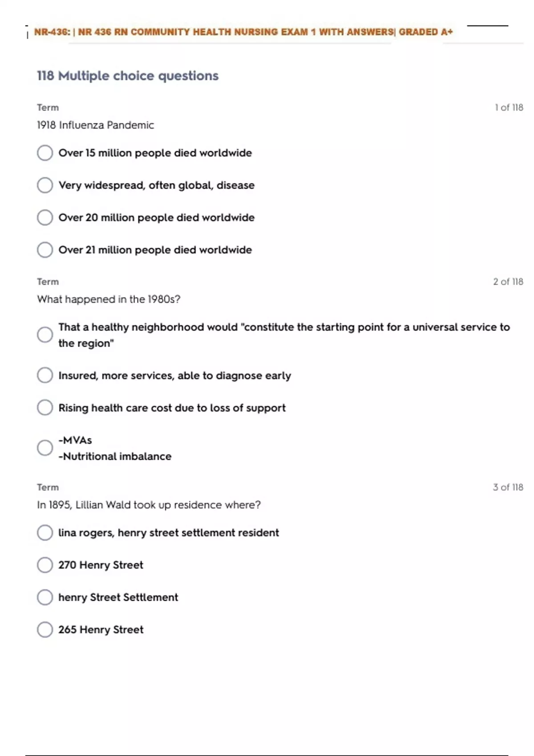
Task: Click the 'What happened in the 1980s?' question
Action: pos(109,299)
